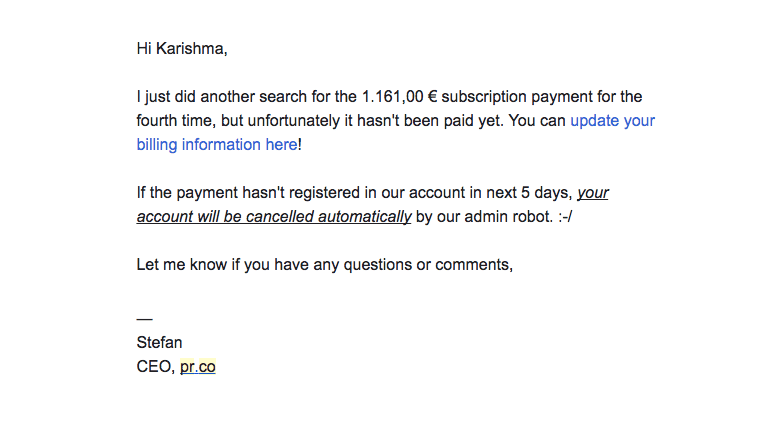Click the words 'questions or comments,'
Image resolution: width=768 pixels, height=440 pixels.
coord(428,265)
